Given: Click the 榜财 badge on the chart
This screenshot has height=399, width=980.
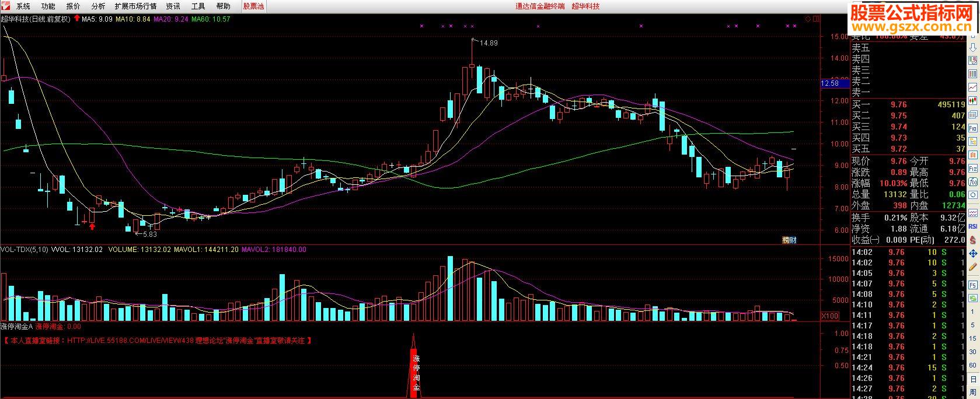Looking at the screenshot, I should (x=789, y=240).
